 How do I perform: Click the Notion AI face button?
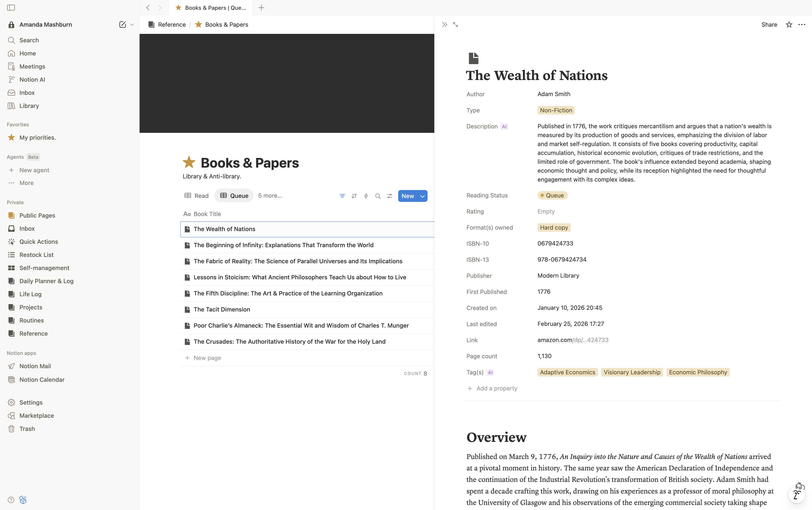click(x=797, y=495)
